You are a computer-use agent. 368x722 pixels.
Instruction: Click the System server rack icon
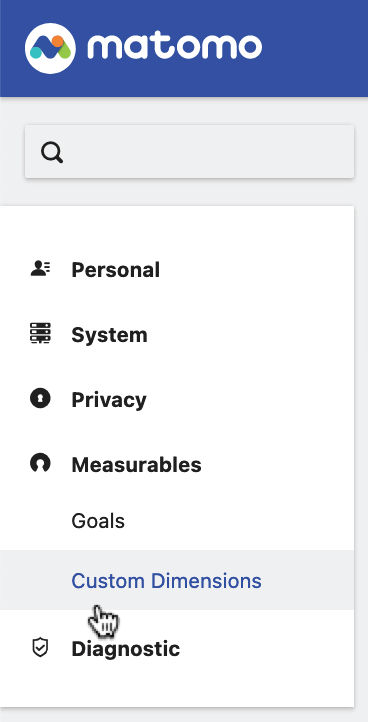[x=41, y=333]
